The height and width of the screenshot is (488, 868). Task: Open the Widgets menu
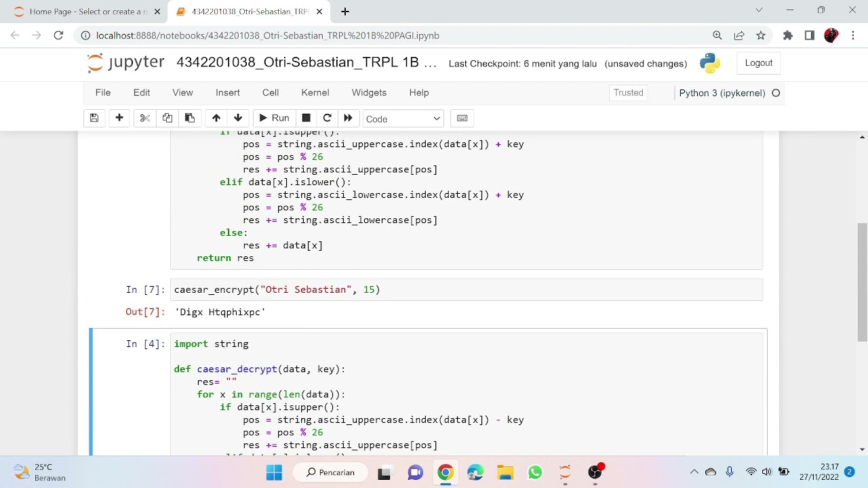(x=369, y=93)
